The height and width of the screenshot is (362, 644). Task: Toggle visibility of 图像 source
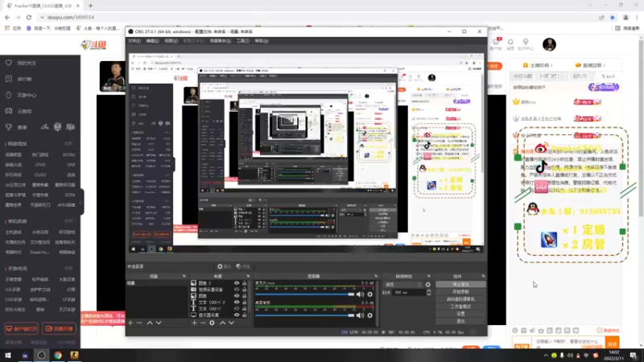237,296
